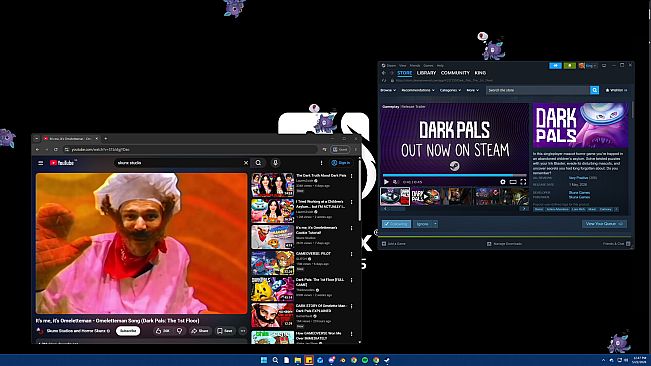This screenshot has width=651, height=366.
Task: Click the YouTube search field
Action: click(179, 163)
